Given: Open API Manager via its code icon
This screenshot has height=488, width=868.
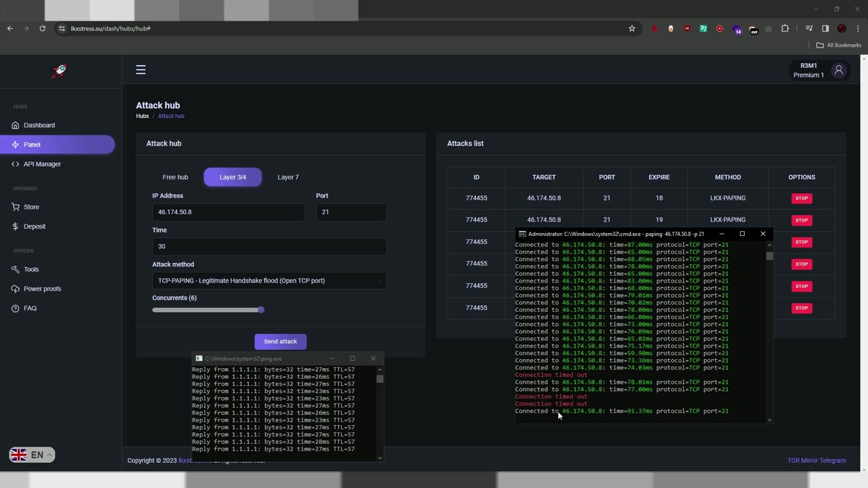Looking at the screenshot, I should click(x=16, y=164).
